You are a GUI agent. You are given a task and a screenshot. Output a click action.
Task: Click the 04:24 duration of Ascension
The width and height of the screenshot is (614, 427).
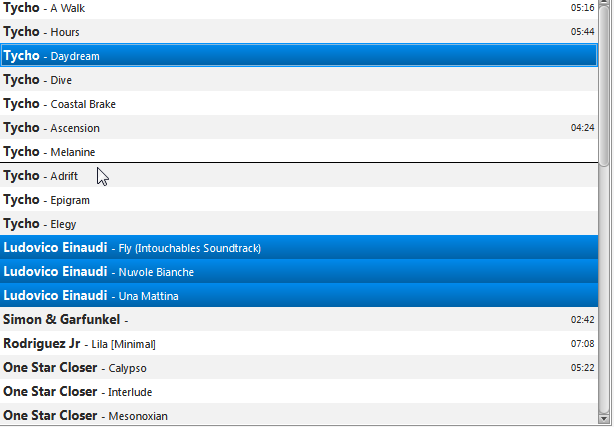tap(582, 127)
